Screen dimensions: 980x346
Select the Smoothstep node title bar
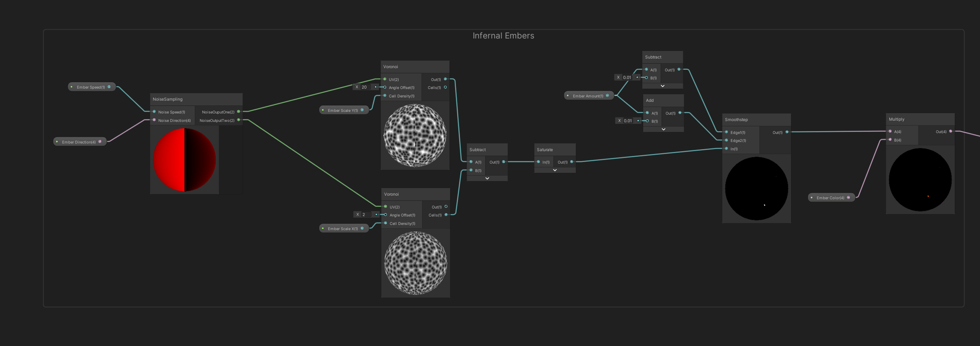click(756, 119)
